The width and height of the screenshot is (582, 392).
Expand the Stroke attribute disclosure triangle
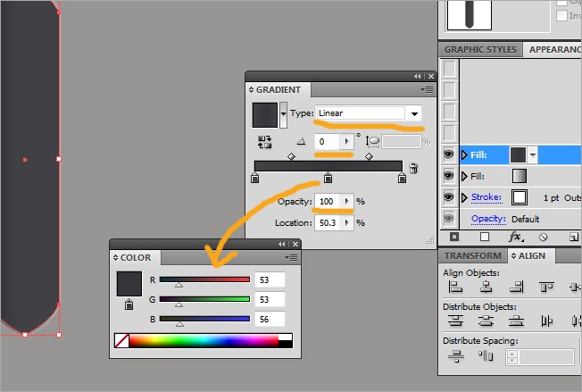pos(464,197)
